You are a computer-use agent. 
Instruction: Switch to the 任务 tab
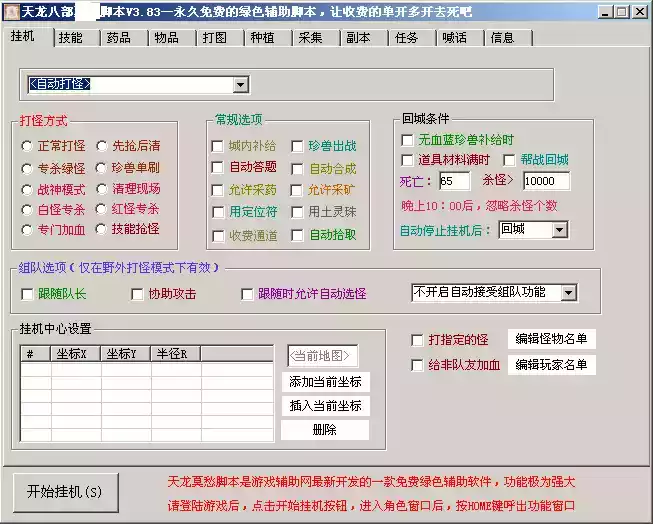pos(412,38)
